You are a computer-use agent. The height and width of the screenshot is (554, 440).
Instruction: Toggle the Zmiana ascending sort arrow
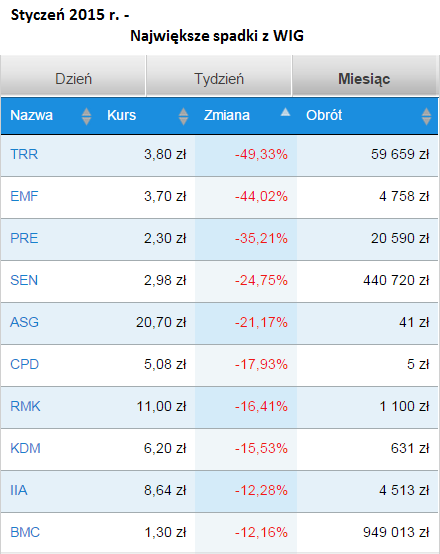(x=285, y=113)
